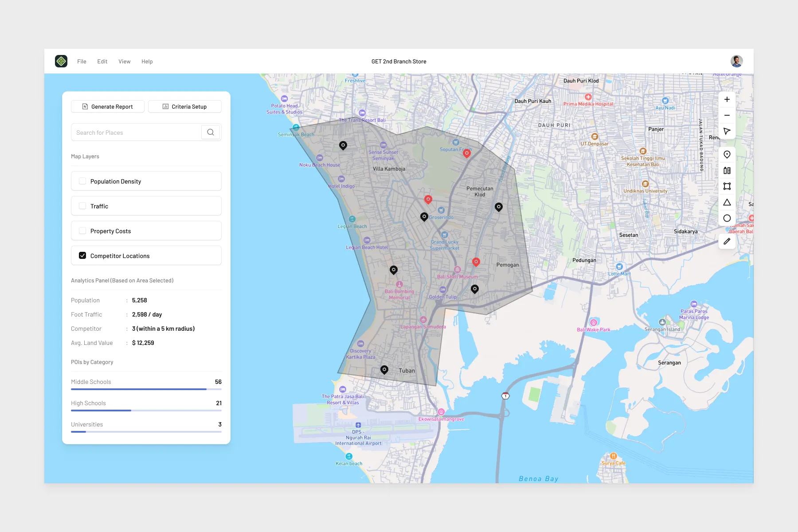Screen dimensions: 798x532
Task: Click the Criteria Setup button
Action: point(185,106)
